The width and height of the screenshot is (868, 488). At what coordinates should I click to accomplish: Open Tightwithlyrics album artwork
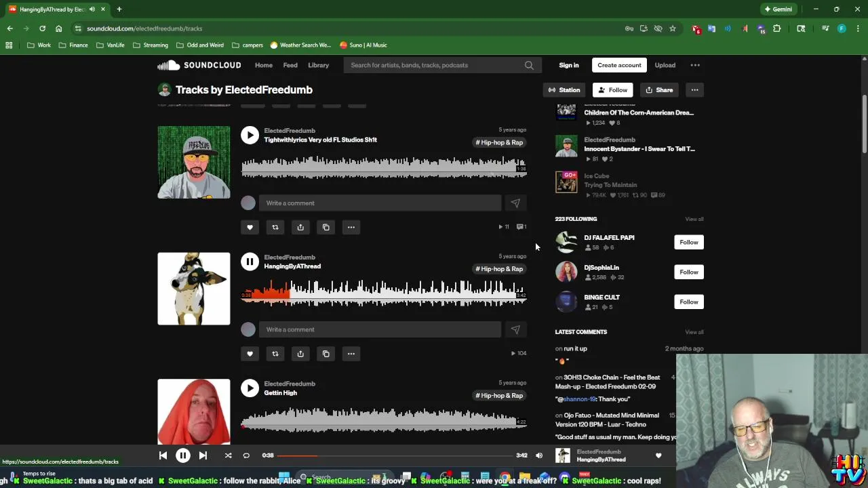click(x=194, y=162)
